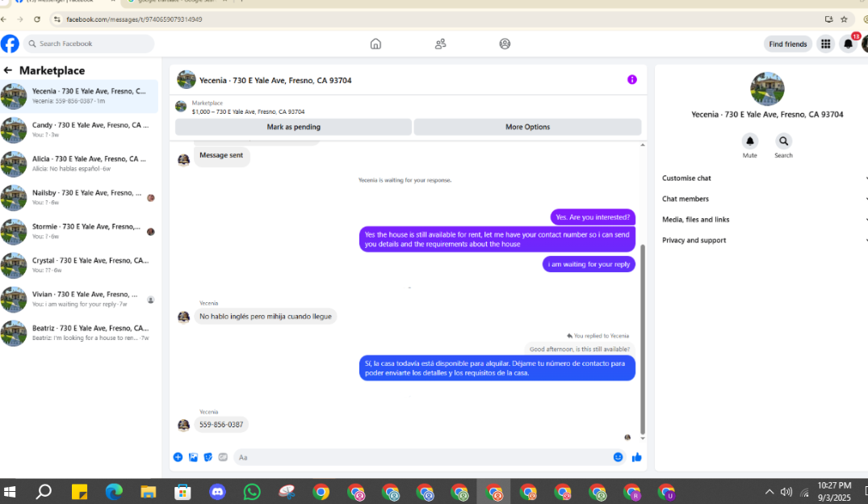Click message 'No hablo inglés pero mihija cuando llegue'

(x=265, y=317)
